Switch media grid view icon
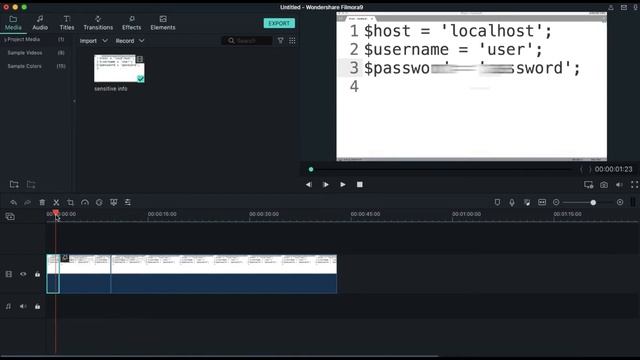640x360 pixels. click(x=292, y=40)
